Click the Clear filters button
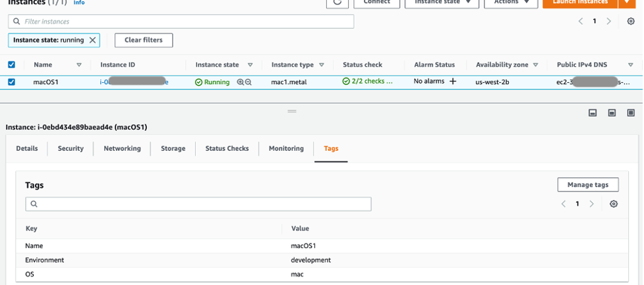The image size is (644, 285). [x=143, y=40]
